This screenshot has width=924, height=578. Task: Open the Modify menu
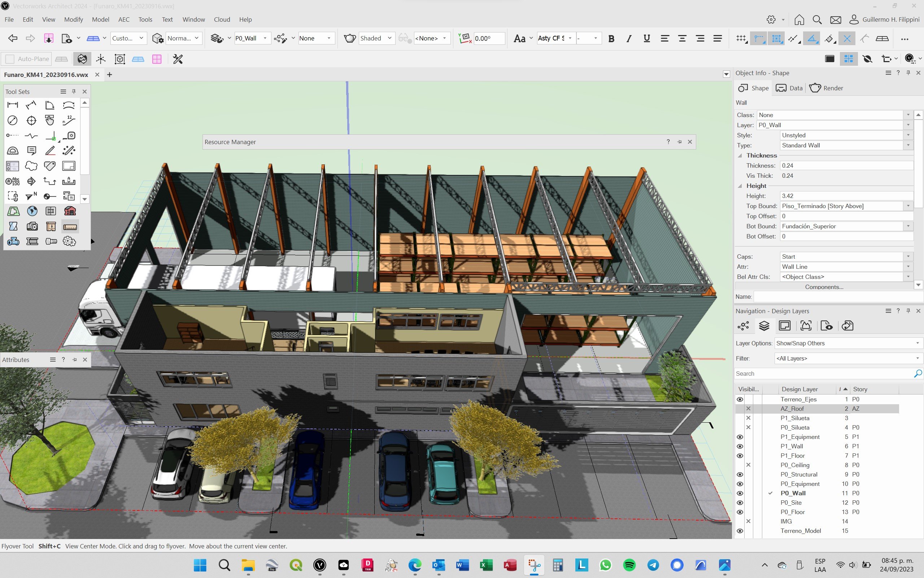point(73,20)
